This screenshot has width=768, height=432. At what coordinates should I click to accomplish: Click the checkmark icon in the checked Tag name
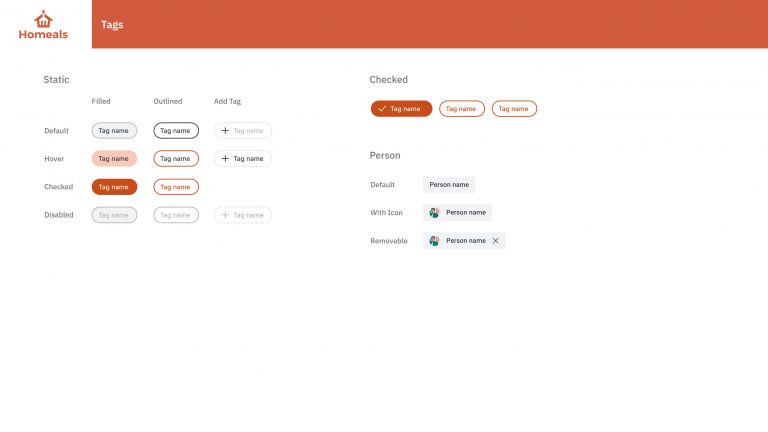pos(382,109)
